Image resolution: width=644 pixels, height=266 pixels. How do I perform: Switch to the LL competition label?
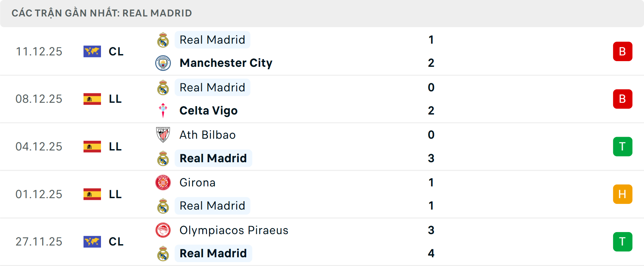(115, 99)
